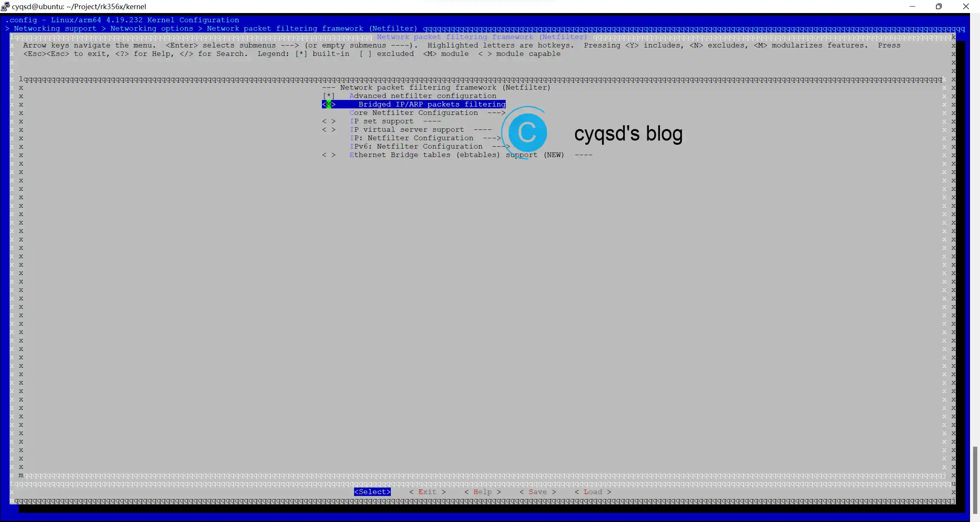Click the Networking options breadcrumb
Viewport: 980px width, 522px height.
[x=152, y=29]
